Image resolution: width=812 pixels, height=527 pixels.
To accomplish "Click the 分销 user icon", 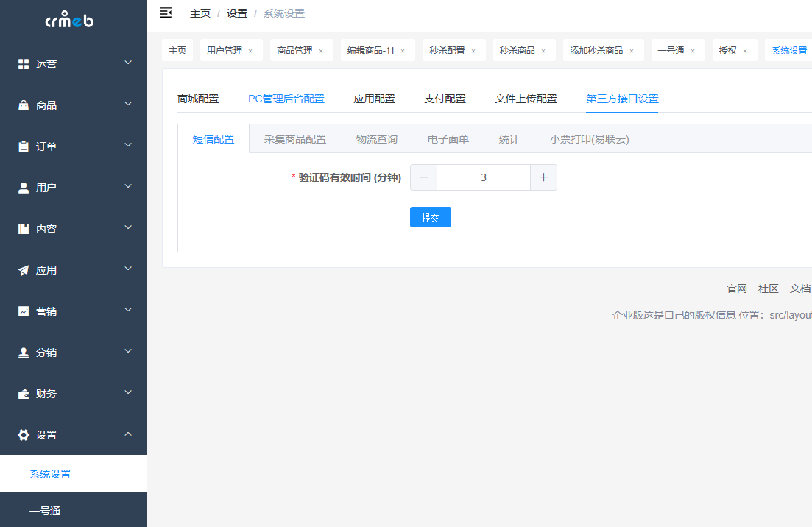I will (x=24, y=353).
